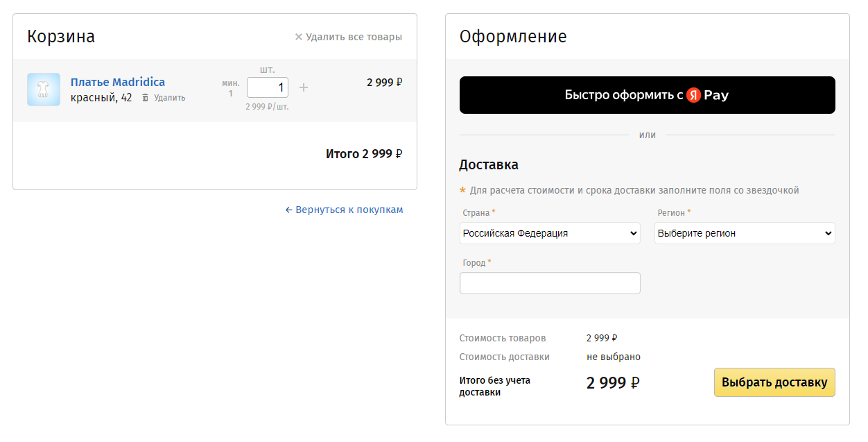
Task: Open the dress product thumbnail
Action: [x=44, y=90]
